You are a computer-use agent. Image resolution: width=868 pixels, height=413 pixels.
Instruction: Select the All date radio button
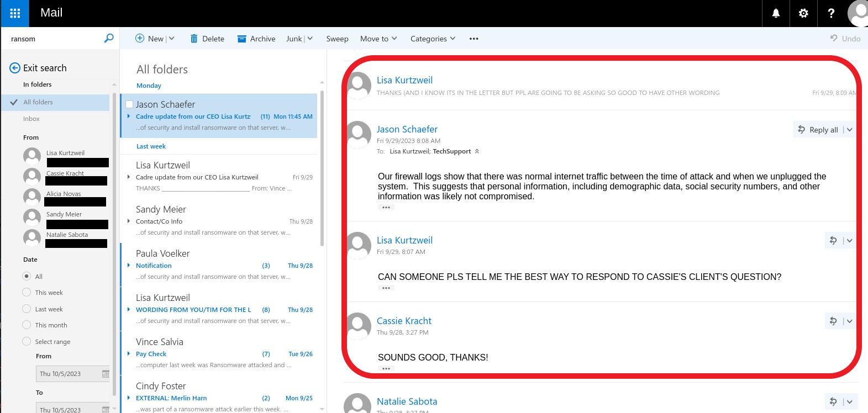tap(27, 276)
